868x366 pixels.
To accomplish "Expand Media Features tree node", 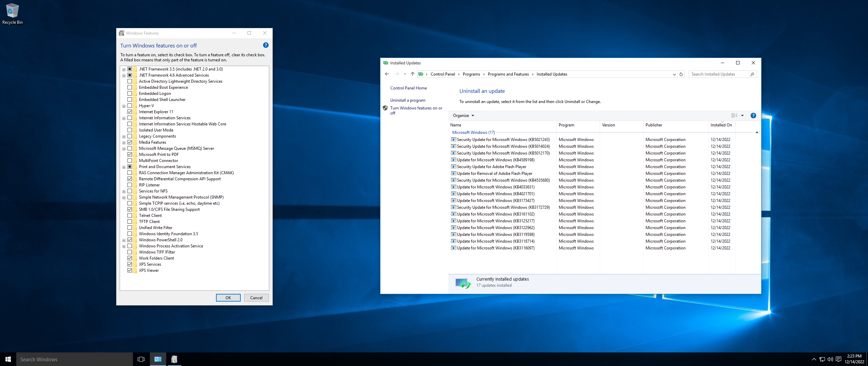I will tap(124, 143).
